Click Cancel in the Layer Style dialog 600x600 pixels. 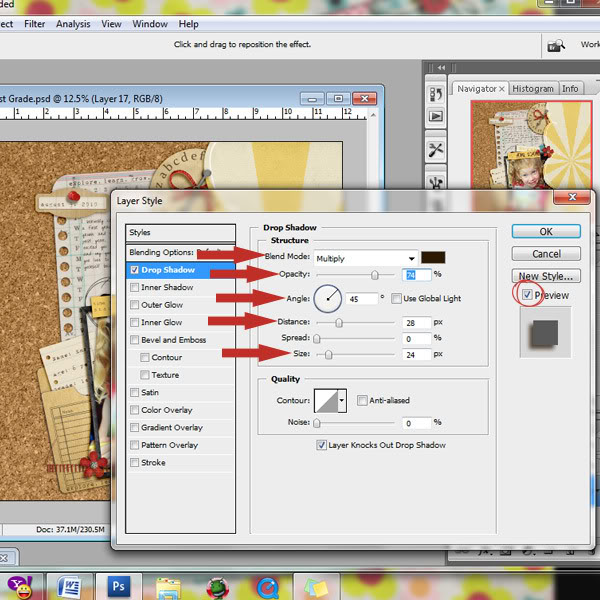tap(546, 254)
